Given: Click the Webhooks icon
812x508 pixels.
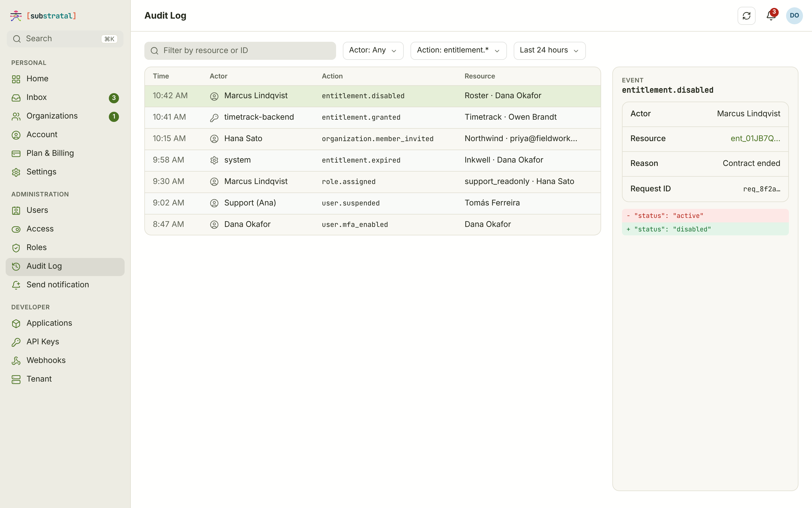Looking at the screenshot, I should pos(16,361).
